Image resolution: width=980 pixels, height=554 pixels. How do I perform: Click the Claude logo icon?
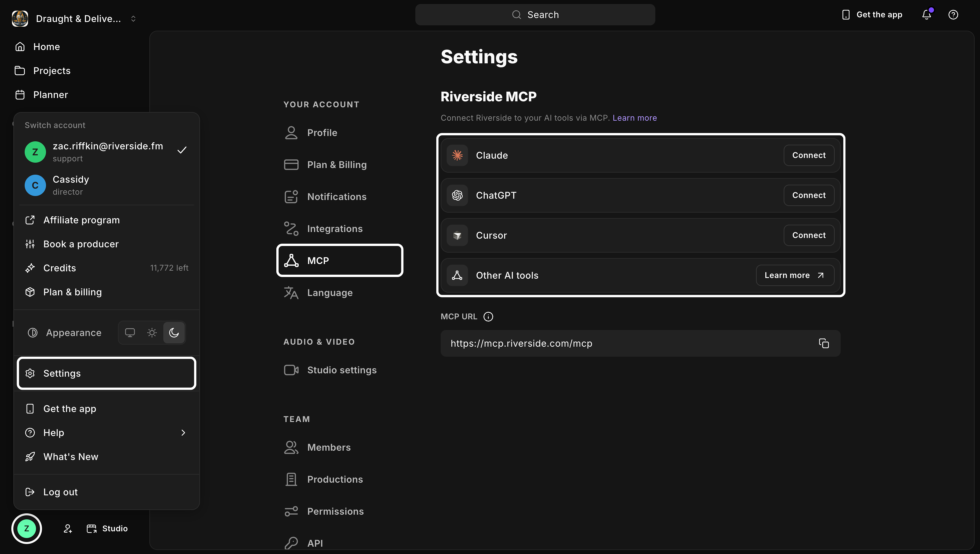point(457,155)
